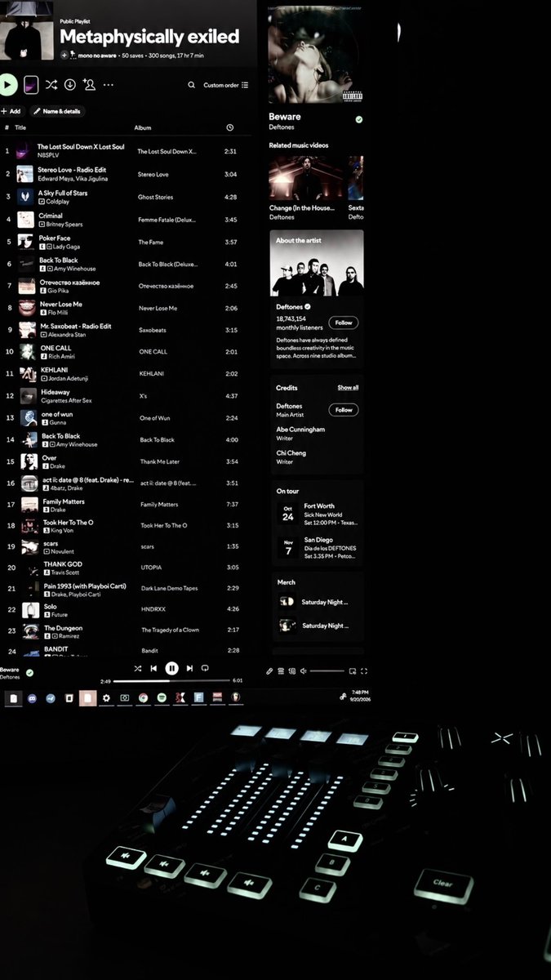Open the Beware title in now playing panel
The height and width of the screenshot is (980, 551).
click(285, 117)
